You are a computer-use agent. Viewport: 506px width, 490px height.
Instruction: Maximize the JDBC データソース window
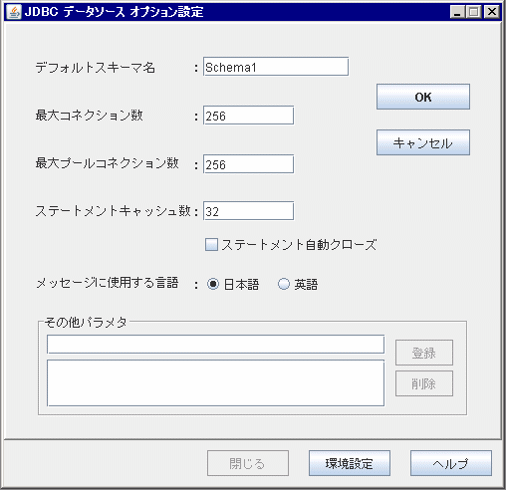474,12
